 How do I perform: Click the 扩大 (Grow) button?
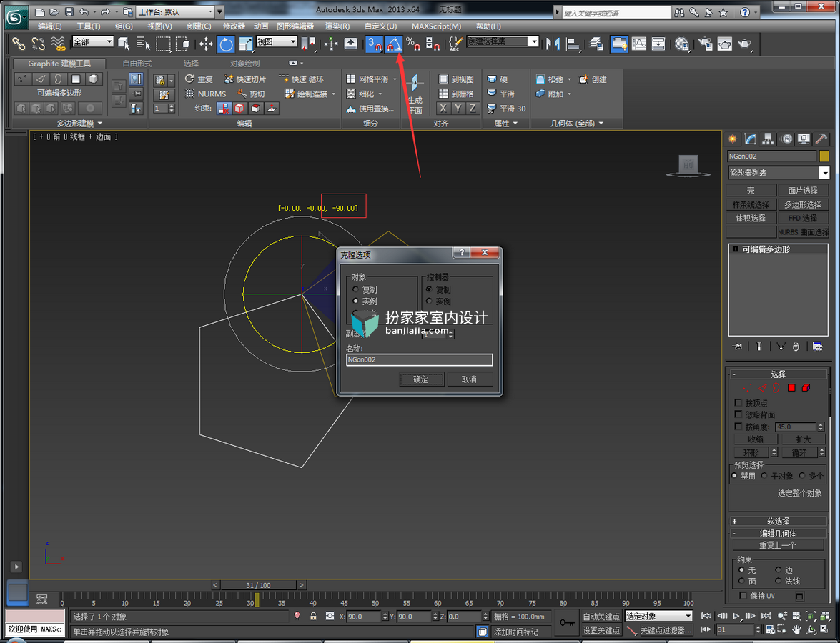point(803,439)
